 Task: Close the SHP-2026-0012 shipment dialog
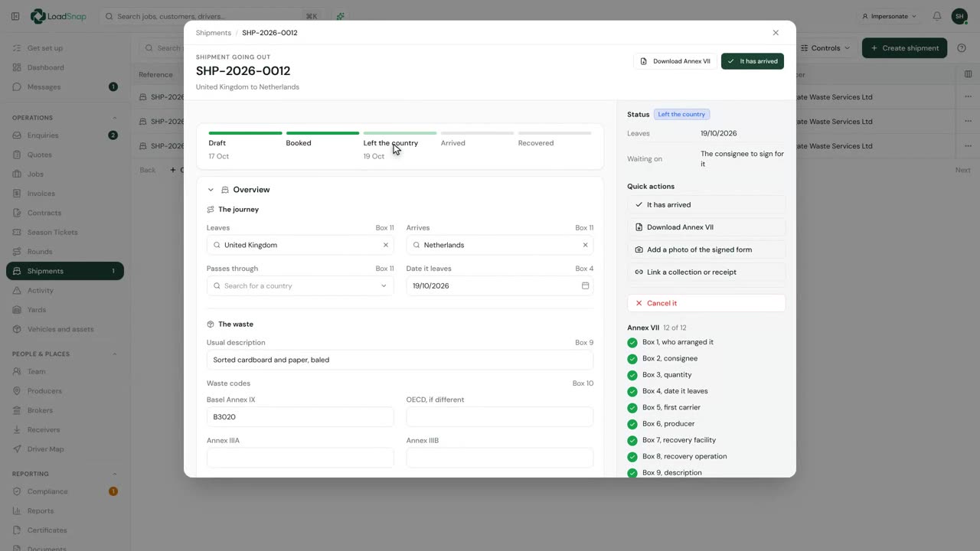pos(776,33)
